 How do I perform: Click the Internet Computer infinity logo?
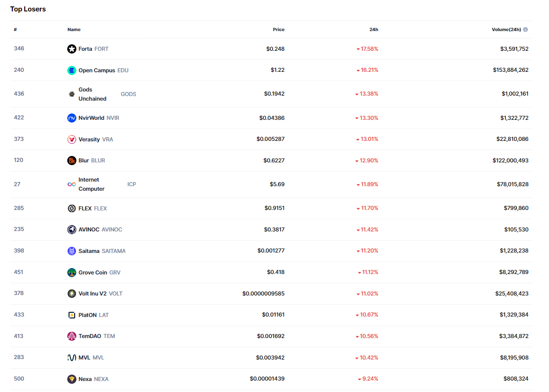click(x=72, y=184)
